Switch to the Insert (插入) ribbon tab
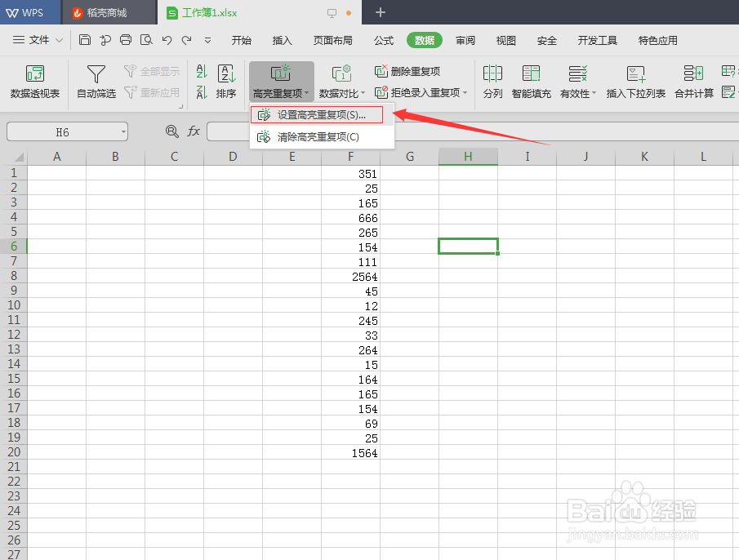 [x=282, y=41]
